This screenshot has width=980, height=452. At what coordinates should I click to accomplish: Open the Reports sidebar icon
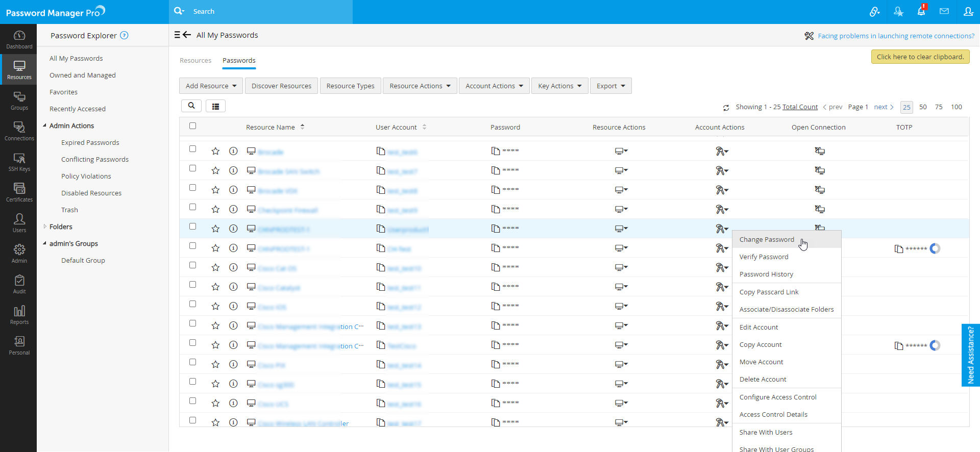pos(19,315)
